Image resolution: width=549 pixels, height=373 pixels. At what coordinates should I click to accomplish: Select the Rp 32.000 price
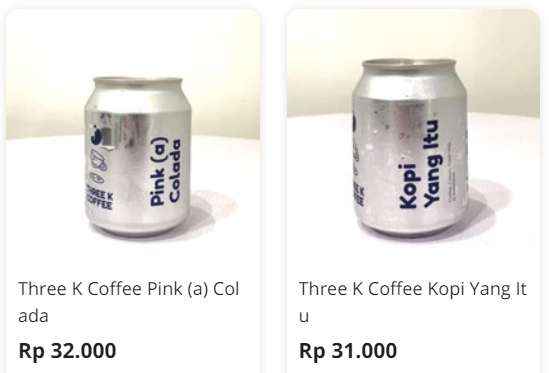click(x=67, y=351)
